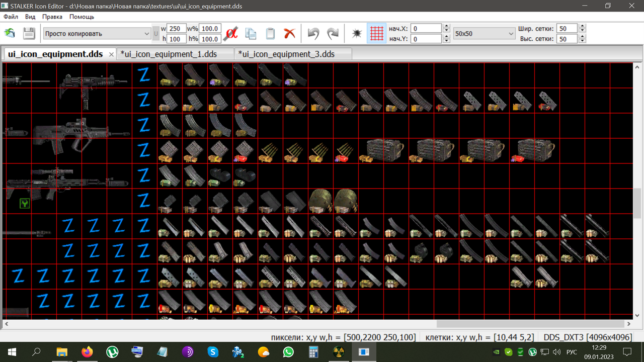This screenshot has height=362, width=644.
Task: Click the DDS_DXT3 [4096x4096] status text
Action: click(x=588, y=337)
